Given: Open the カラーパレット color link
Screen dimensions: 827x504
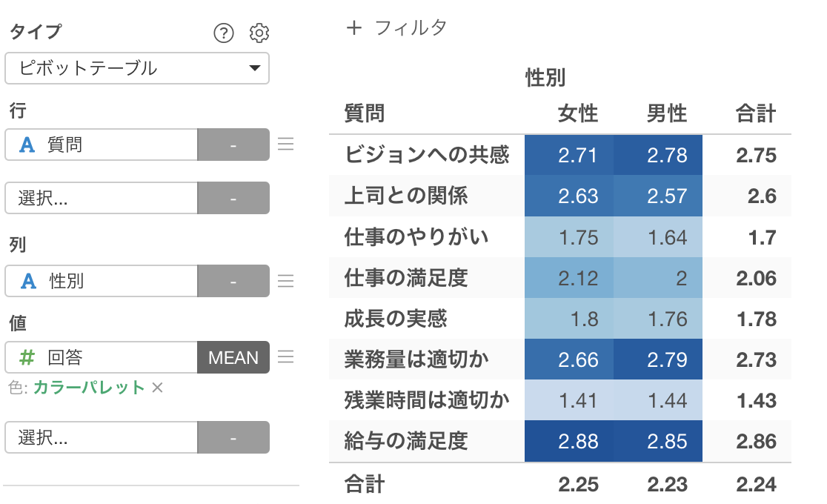Looking at the screenshot, I should point(89,388).
